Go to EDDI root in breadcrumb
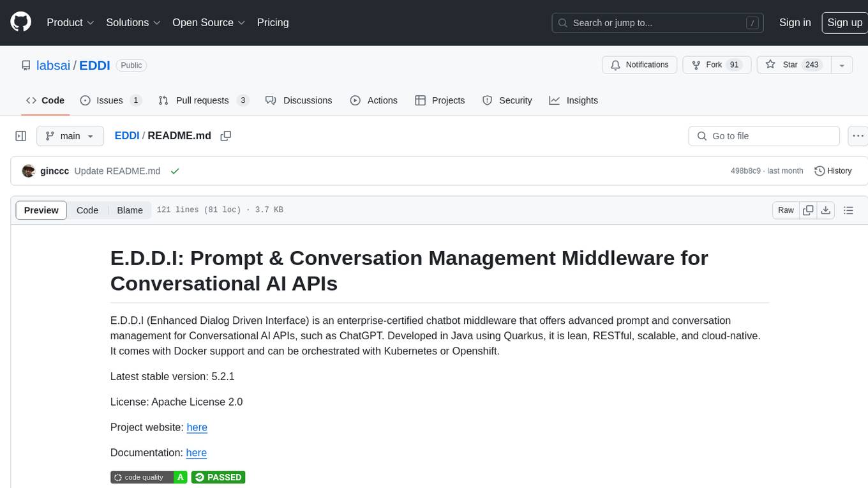 (x=126, y=136)
